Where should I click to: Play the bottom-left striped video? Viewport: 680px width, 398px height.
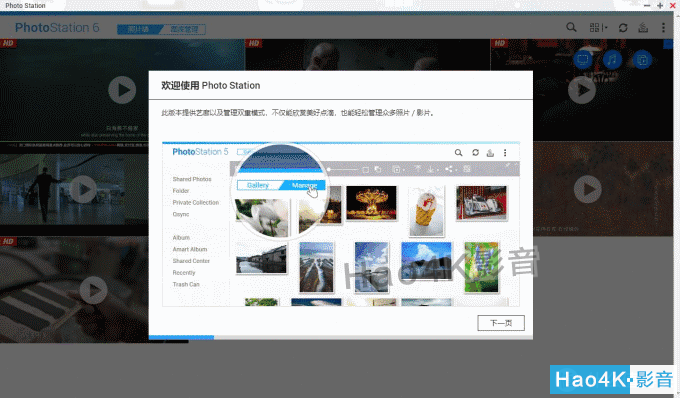coord(93,290)
